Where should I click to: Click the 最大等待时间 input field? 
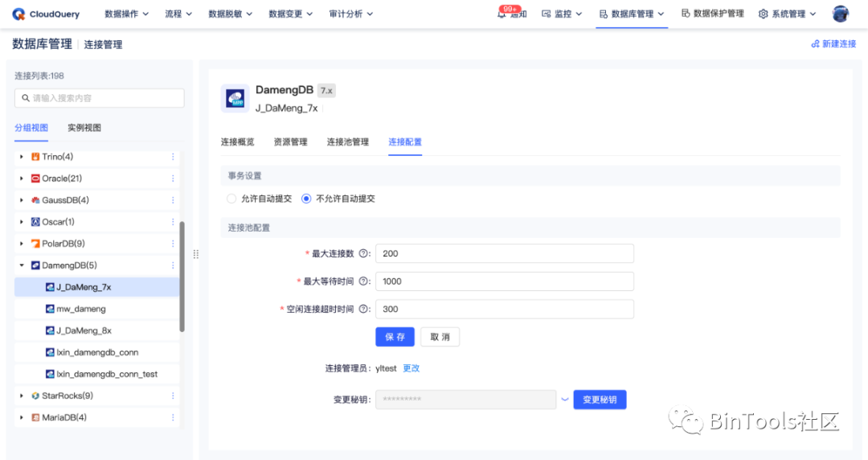pyautogui.click(x=504, y=281)
